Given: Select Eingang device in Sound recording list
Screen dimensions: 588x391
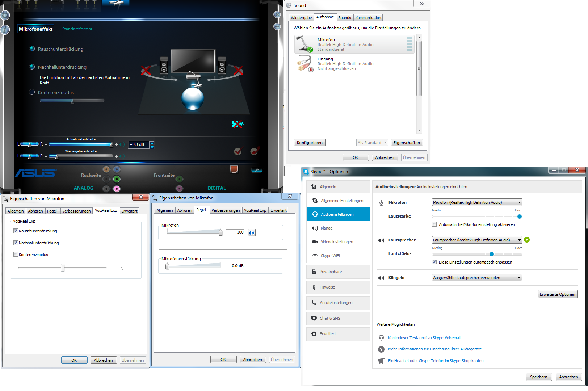Looking at the screenshot, I should (354, 64).
